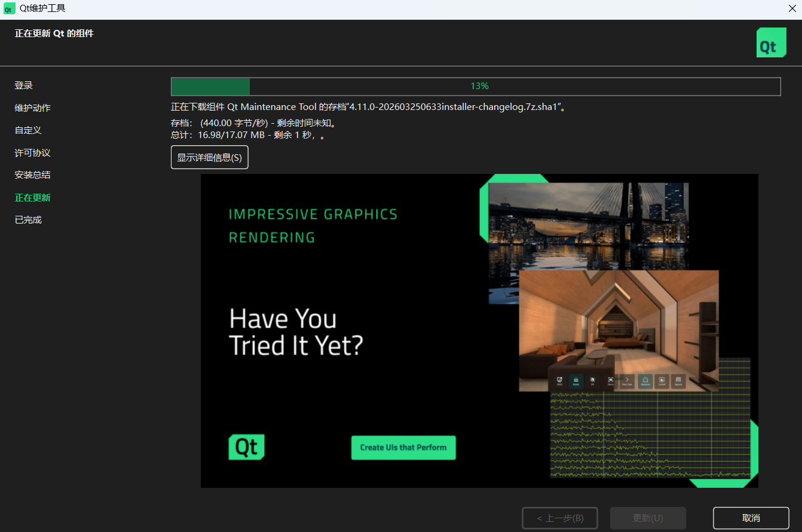Select the 许可协议 step in sidebar
The width and height of the screenshot is (802, 532).
(33, 153)
